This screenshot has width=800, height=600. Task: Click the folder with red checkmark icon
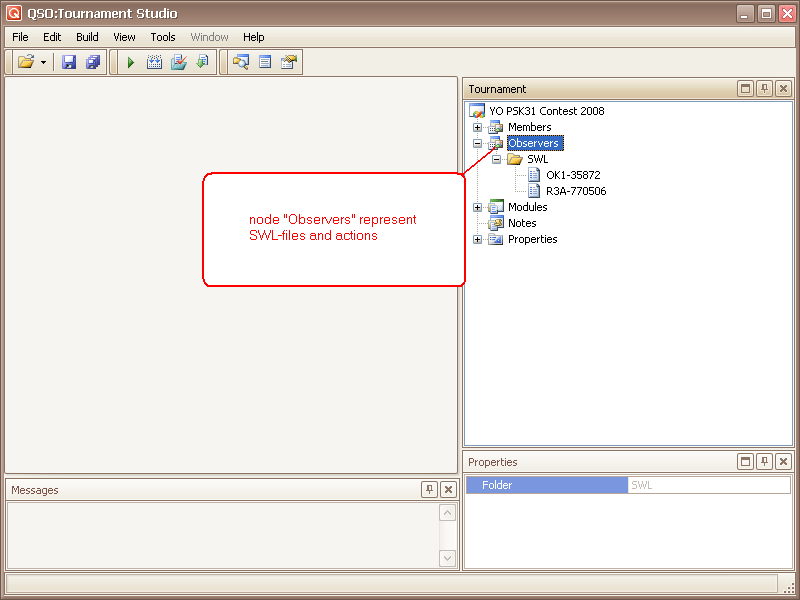pos(178,62)
